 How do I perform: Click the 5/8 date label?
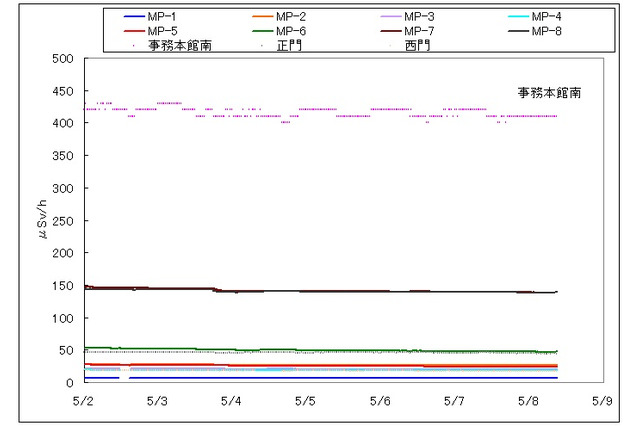pyautogui.click(x=528, y=401)
